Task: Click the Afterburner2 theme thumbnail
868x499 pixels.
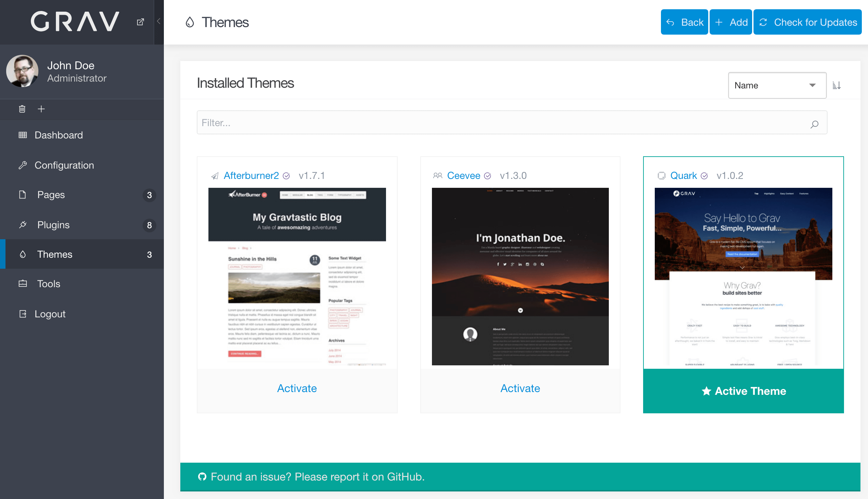Action: click(x=297, y=276)
